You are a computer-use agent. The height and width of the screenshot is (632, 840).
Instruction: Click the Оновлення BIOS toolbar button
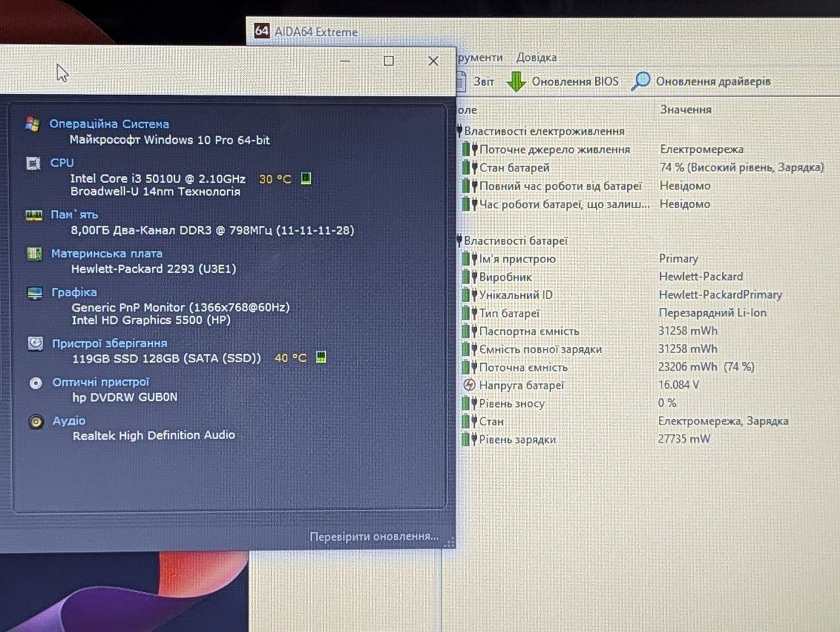563,81
